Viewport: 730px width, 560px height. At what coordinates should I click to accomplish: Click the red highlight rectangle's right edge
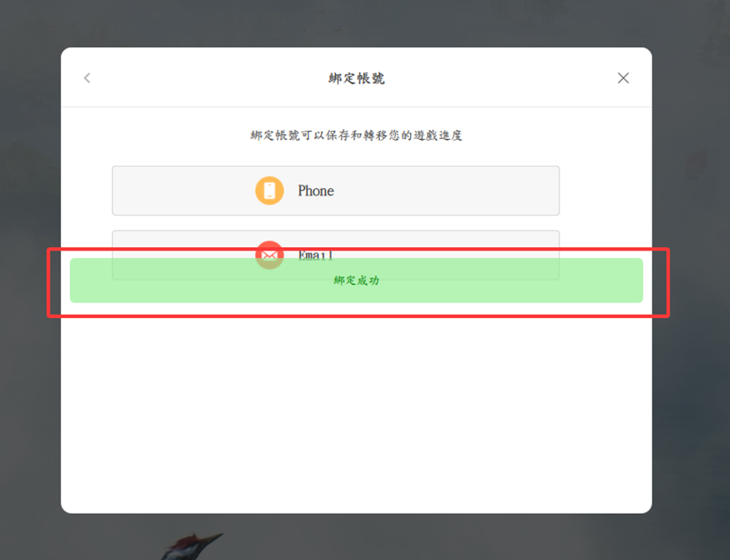668,283
